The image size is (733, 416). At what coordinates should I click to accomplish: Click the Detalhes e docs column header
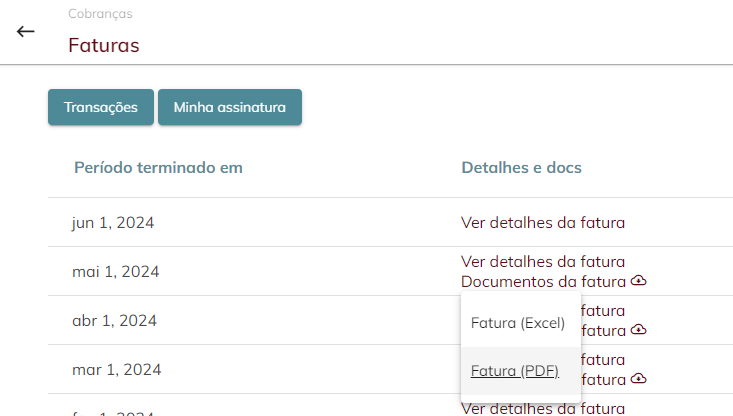[522, 167]
